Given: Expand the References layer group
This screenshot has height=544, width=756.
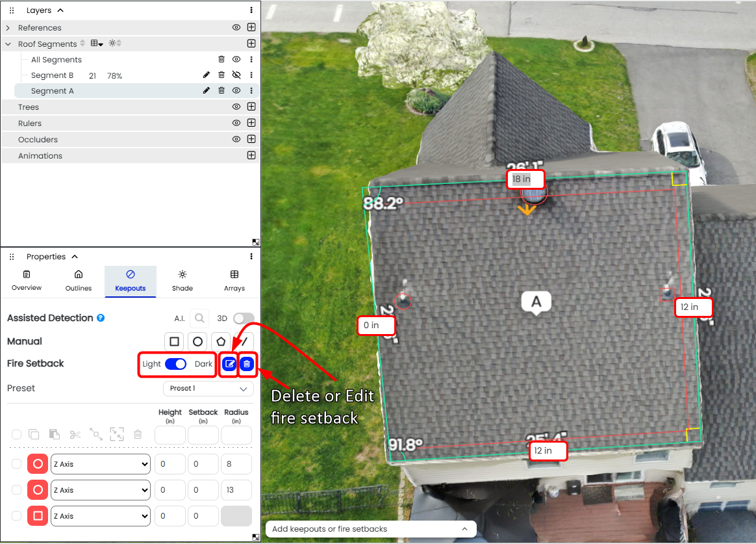Looking at the screenshot, I should click(x=8, y=28).
